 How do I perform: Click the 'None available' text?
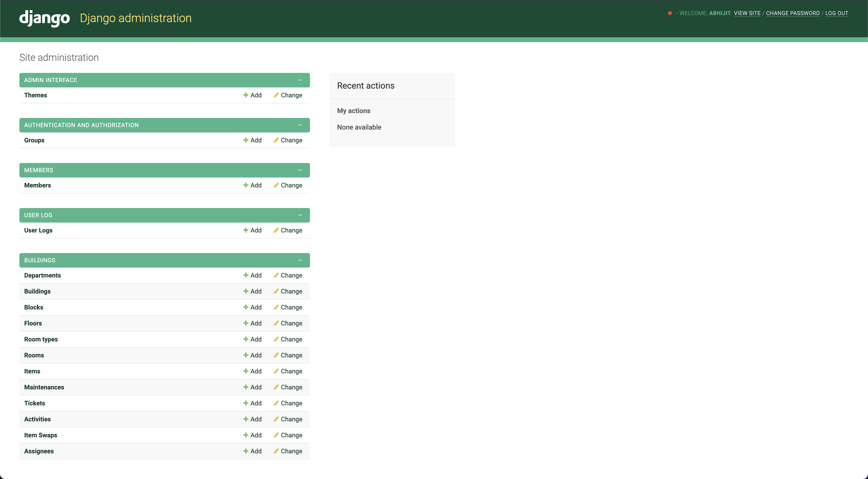coord(359,127)
